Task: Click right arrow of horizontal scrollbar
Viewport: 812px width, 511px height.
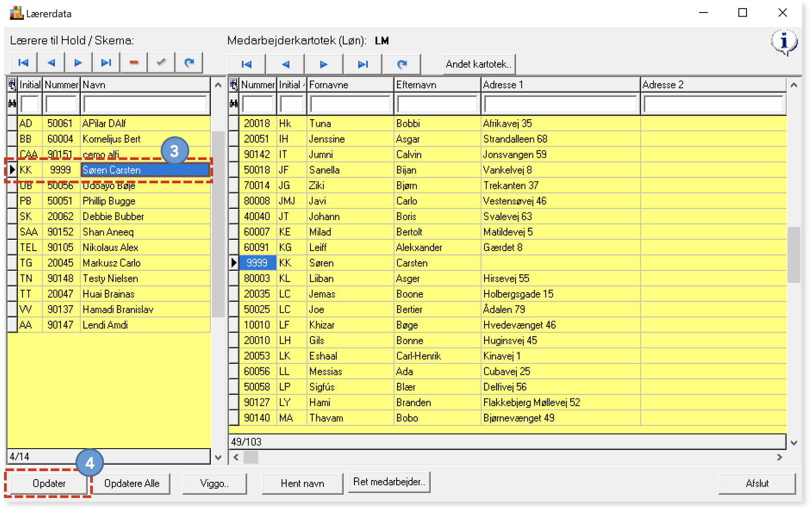Action: point(780,457)
